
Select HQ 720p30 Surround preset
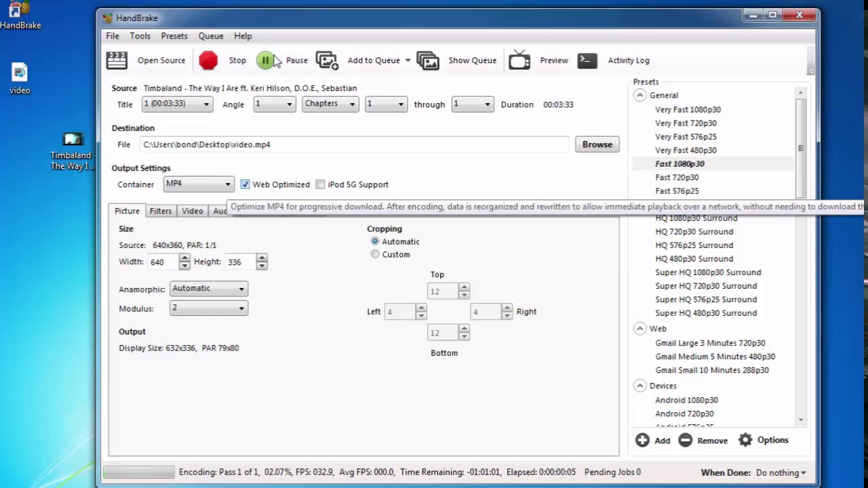coord(694,231)
